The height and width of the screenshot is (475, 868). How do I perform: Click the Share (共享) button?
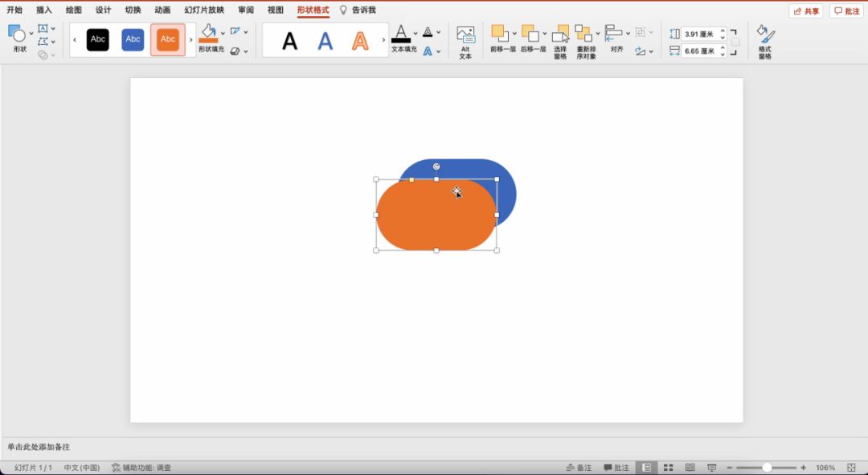pos(806,11)
